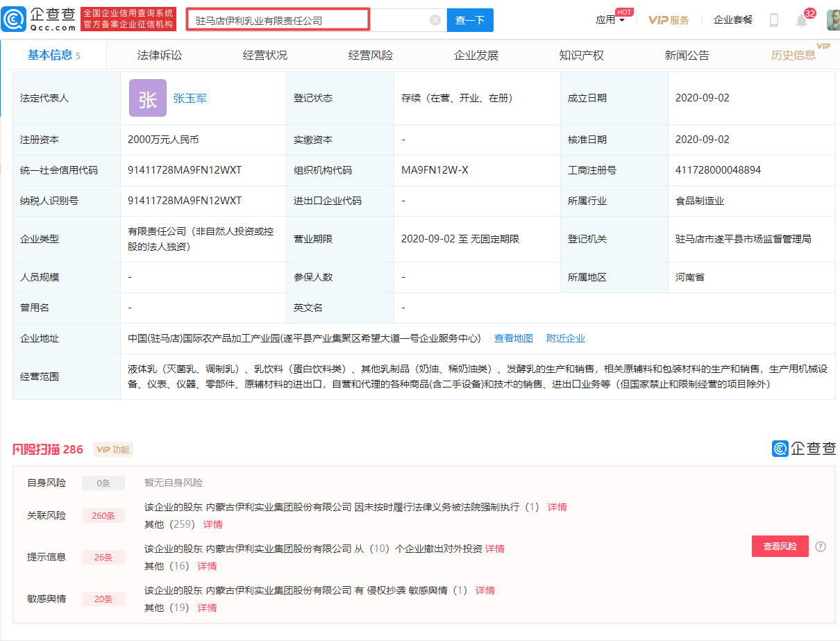Switch to the 企业发展 tab
Viewport: 840px width, 641px height.
pyautogui.click(x=476, y=56)
